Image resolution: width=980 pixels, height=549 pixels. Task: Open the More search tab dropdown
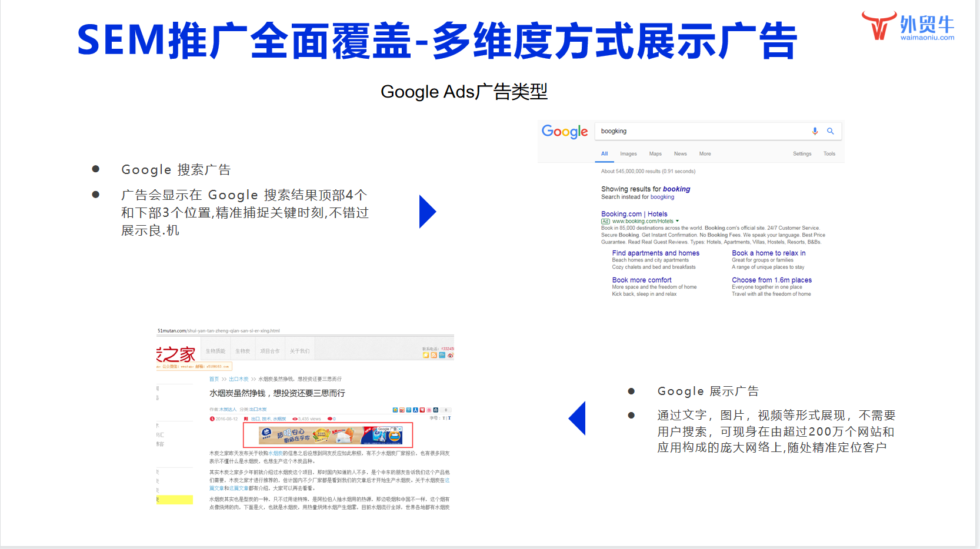pyautogui.click(x=705, y=153)
